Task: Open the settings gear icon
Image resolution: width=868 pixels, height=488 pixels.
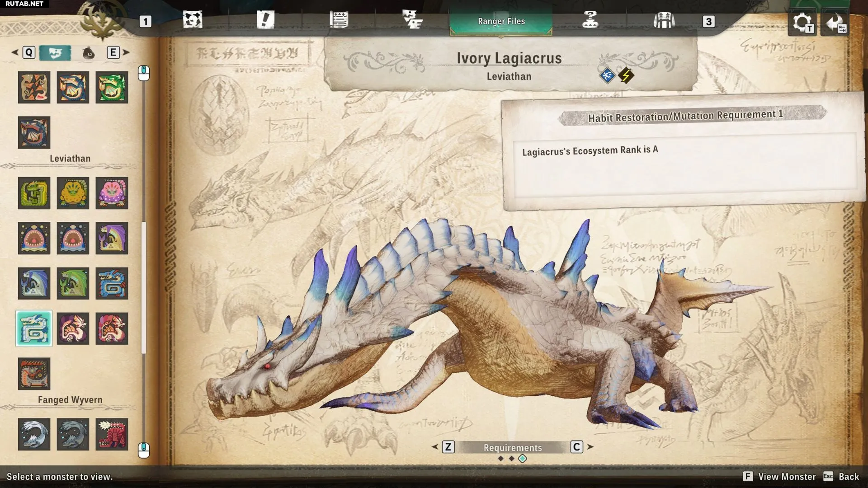Action: tap(802, 23)
